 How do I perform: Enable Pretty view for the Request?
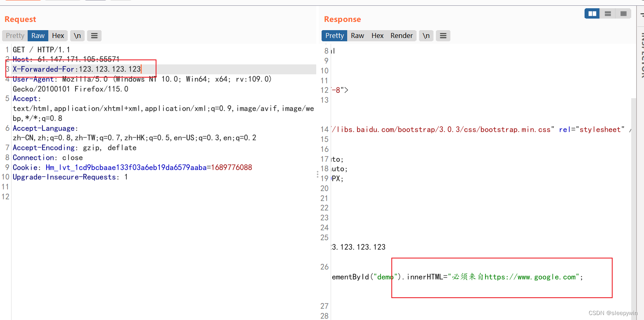(14, 36)
